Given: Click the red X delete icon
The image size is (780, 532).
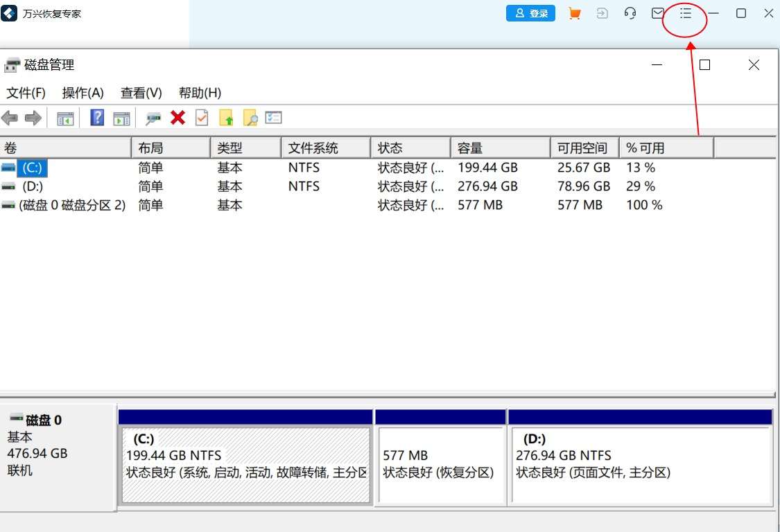Looking at the screenshot, I should coord(177,118).
